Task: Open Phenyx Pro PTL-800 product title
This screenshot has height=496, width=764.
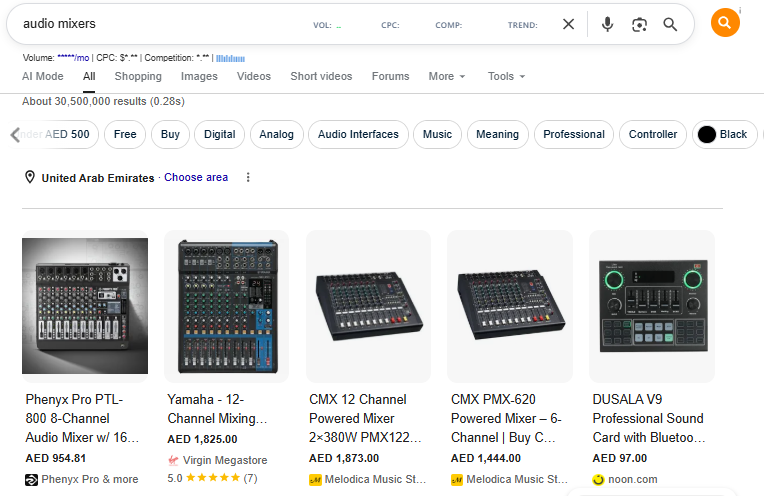Action: (x=82, y=419)
